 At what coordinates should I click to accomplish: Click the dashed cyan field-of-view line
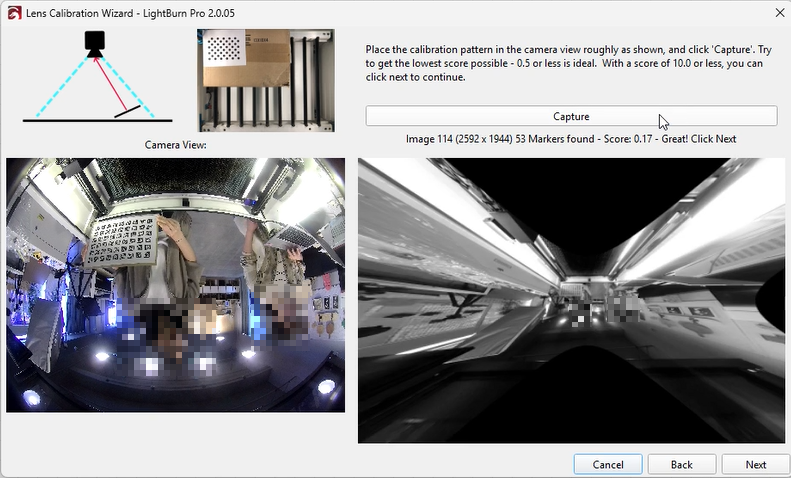[x=58, y=87]
